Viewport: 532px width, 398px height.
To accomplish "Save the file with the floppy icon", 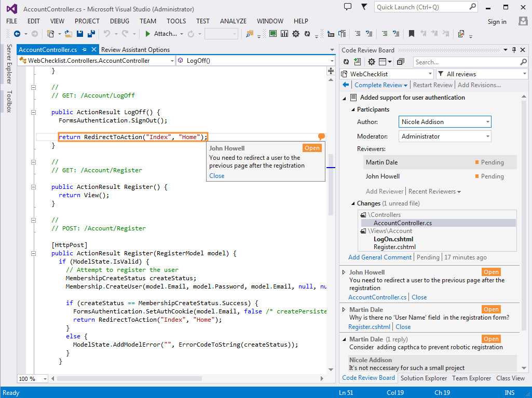I will (80, 34).
